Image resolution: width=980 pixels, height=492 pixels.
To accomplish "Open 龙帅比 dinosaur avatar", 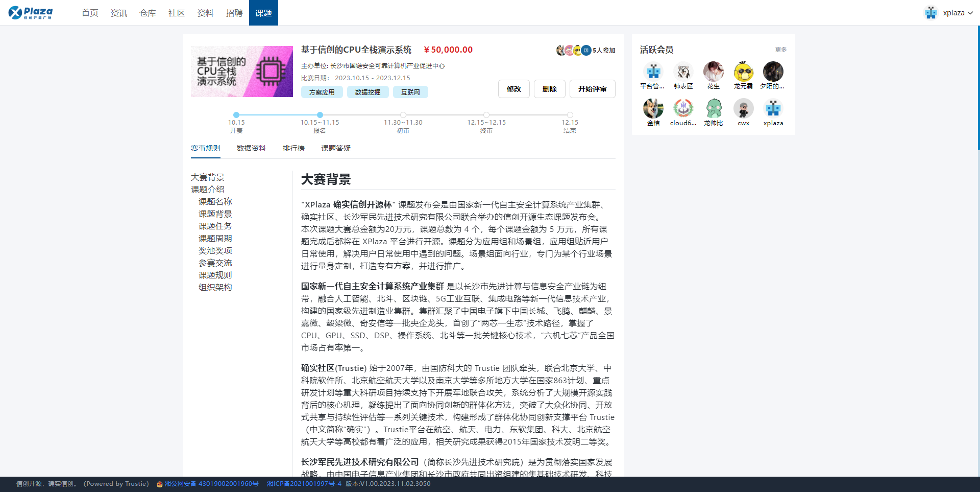I will [x=713, y=109].
